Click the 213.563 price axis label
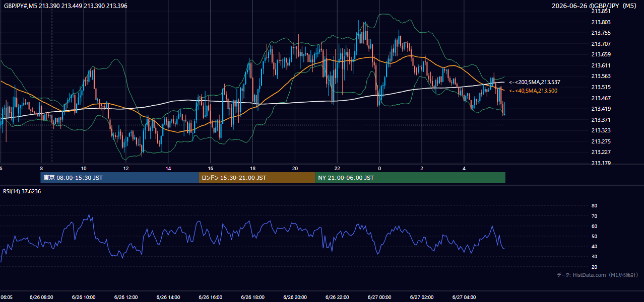 pyautogui.click(x=601, y=77)
